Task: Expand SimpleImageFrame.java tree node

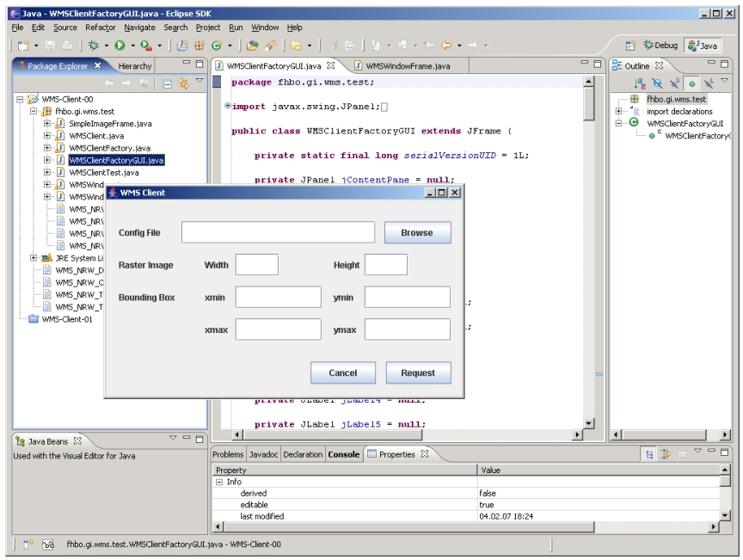Action: [47, 124]
